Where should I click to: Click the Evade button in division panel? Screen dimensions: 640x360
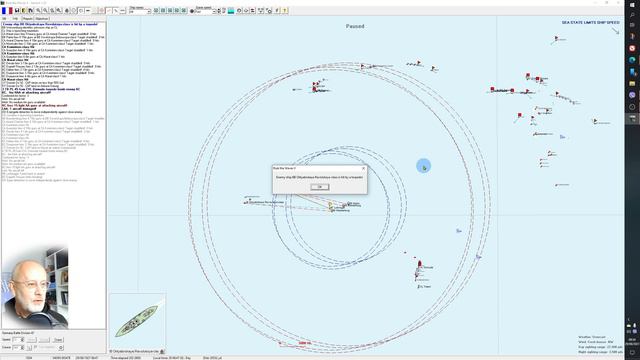[58, 340]
